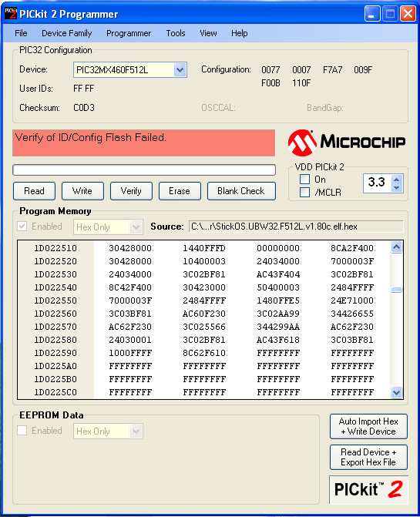Open the Device Family menu

tap(66, 33)
